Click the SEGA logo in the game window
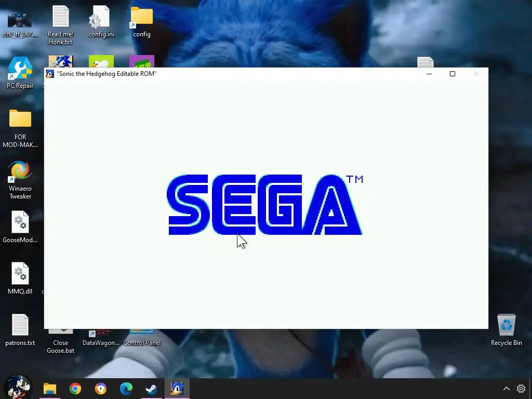 (265, 205)
